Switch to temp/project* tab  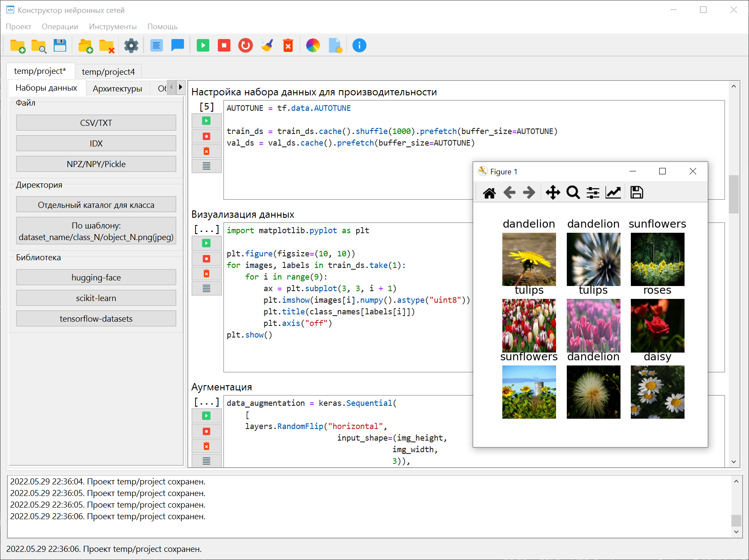pyautogui.click(x=40, y=71)
